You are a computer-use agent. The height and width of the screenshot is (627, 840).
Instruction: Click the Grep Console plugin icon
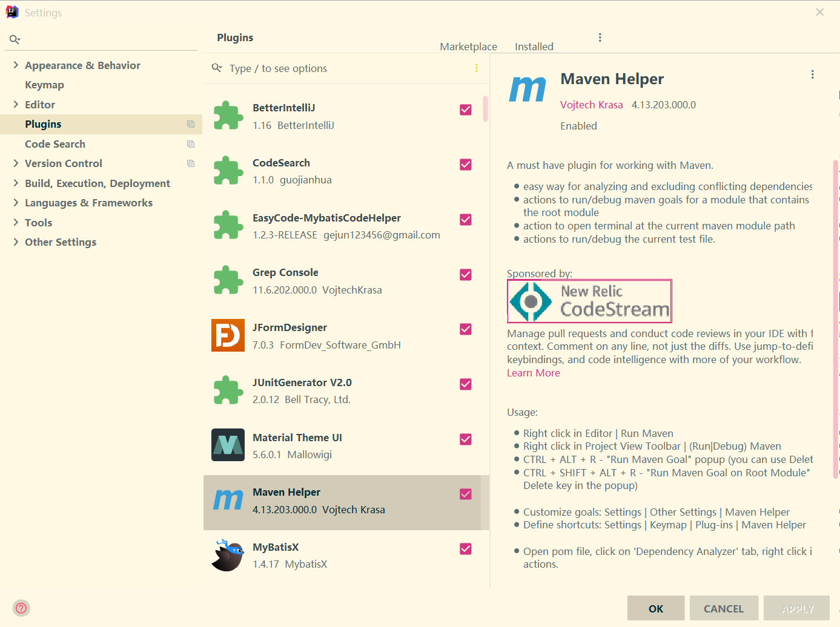coord(228,280)
